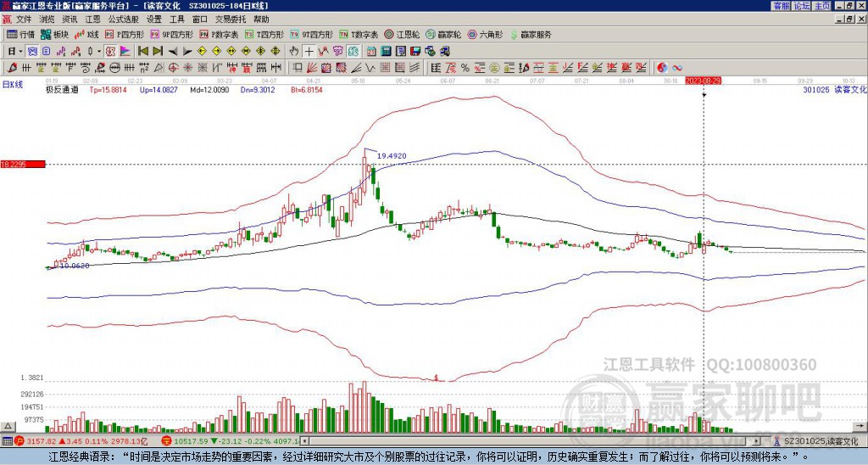Expand the candlestick style dropdown arrow
Image resolution: width=868 pixels, height=465 pixels.
[99, 52]
